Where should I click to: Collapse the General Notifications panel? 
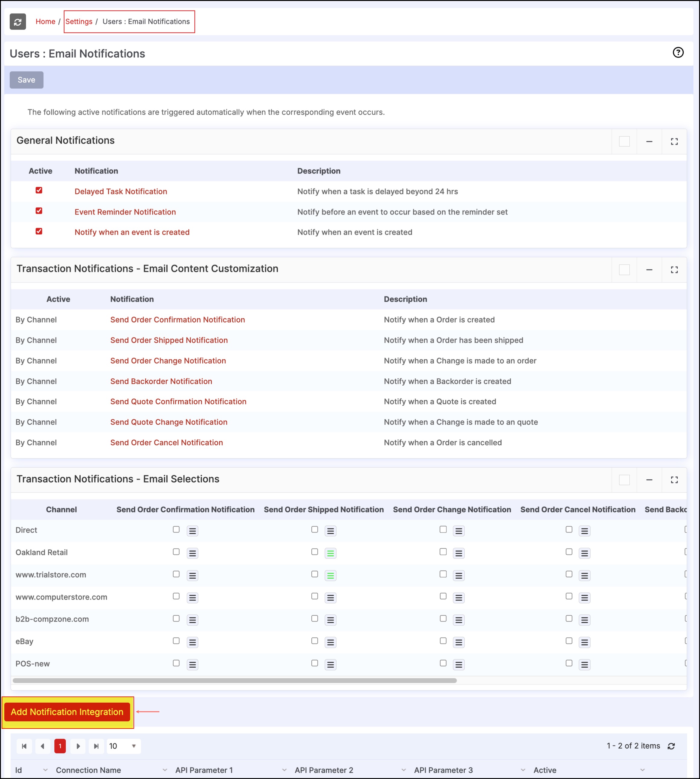[649, 141]
